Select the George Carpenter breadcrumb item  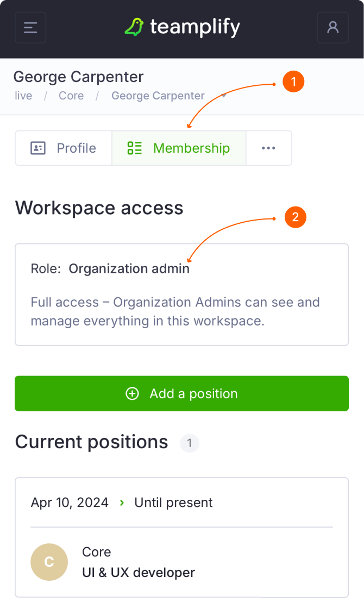(x=158, y=96)
